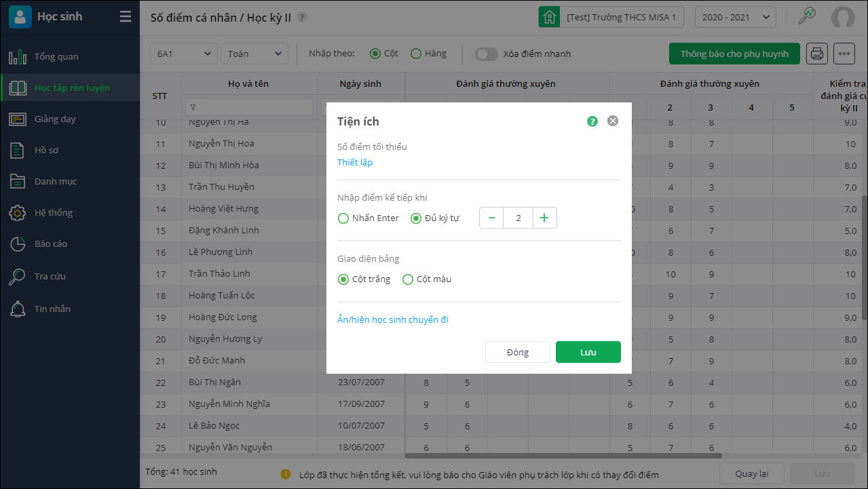The height and width of the screenshot is (489, 868).
Task: Click the hamburger menu icon in sidebar
Action: (x=126, y=17)
